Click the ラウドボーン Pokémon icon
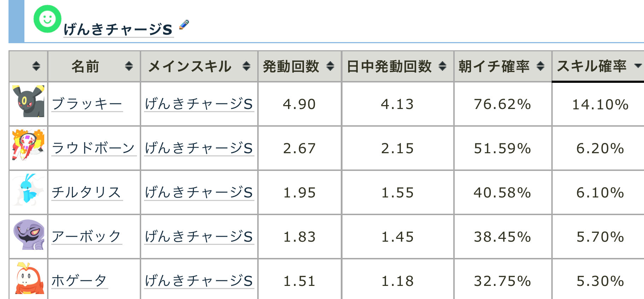Image resolution: width=644 pixels, height=299 pixels. 28,145
